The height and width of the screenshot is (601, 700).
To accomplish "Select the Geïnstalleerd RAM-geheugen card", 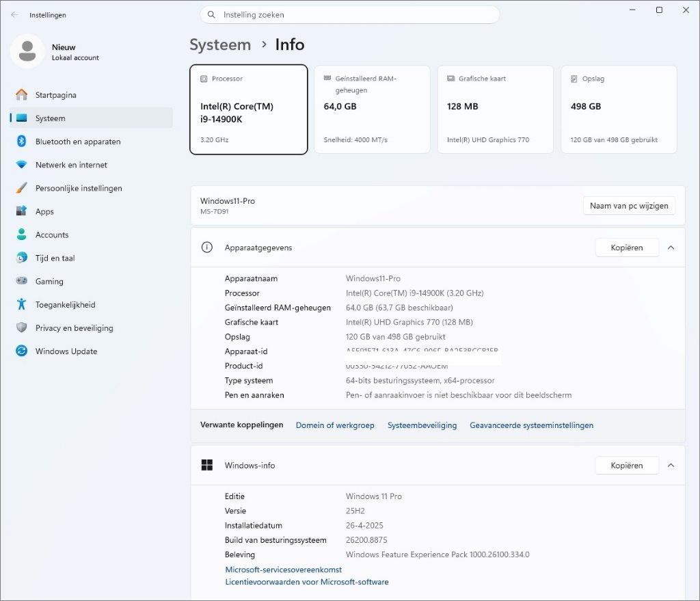I will [372, 109].
